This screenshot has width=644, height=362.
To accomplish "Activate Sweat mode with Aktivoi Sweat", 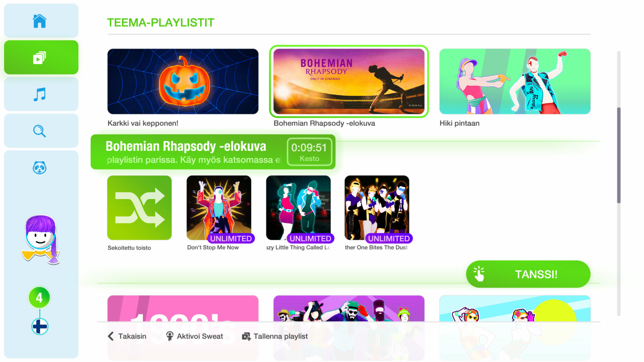I will (195, 336).
